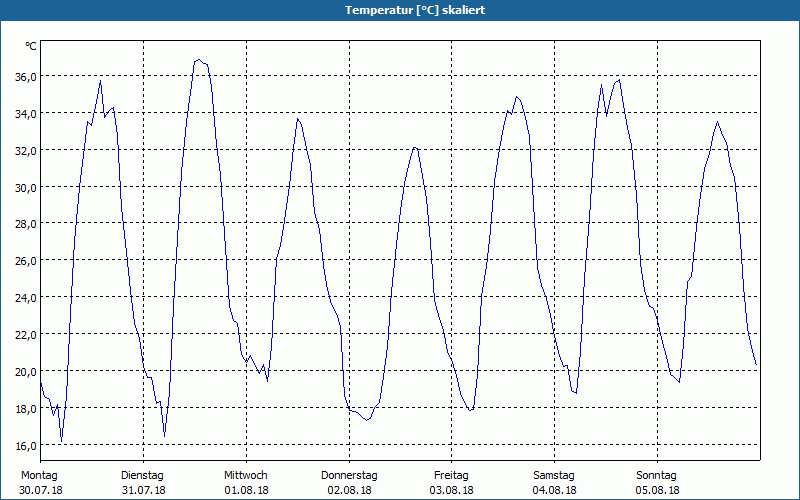
Task: Click the 18,0 y-axis label
Action: 26,409
